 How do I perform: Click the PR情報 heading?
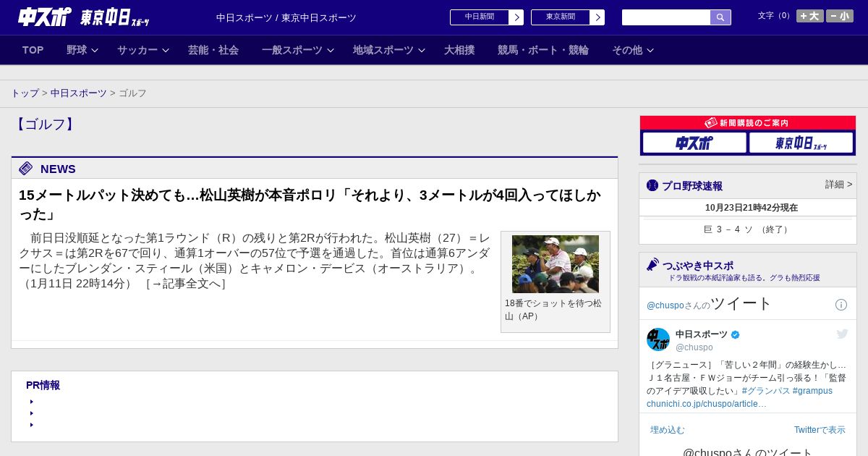[x=43, y=385]
